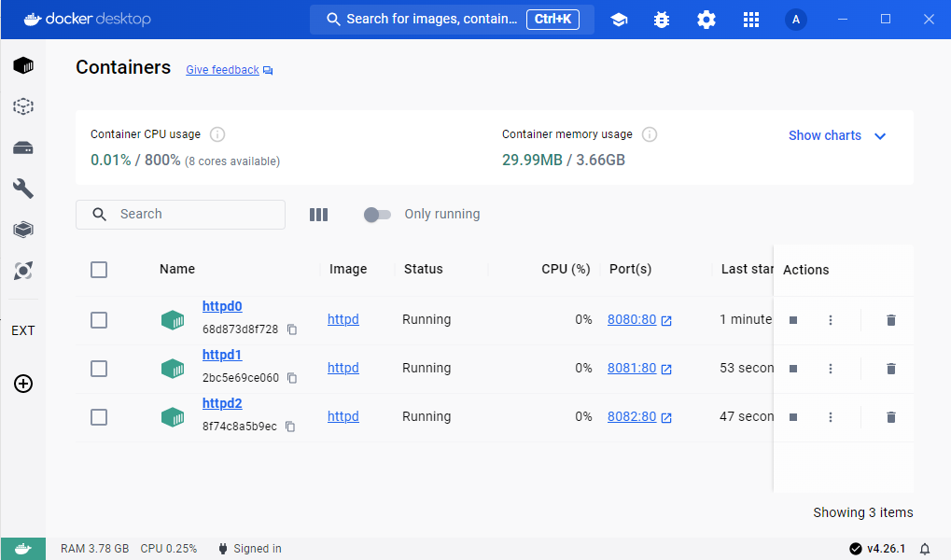The width and height of the screenshot is (951, 560).
Task: Click the container ID 68d873d8f728
Action: click(240, 329)
